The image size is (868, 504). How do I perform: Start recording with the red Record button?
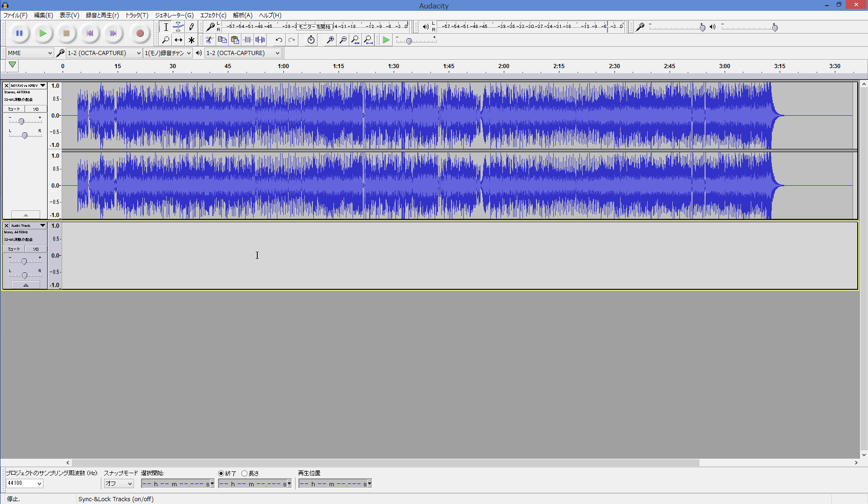click(140, 33)
